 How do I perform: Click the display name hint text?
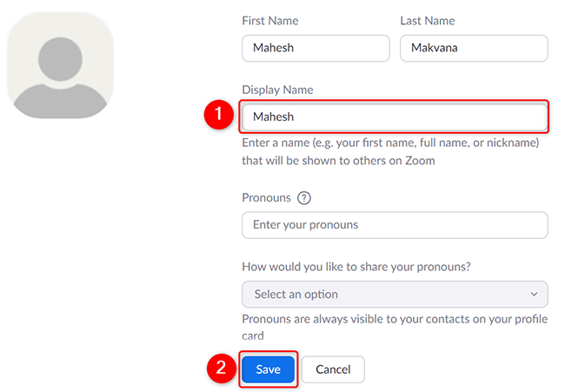tap(390, 151)
